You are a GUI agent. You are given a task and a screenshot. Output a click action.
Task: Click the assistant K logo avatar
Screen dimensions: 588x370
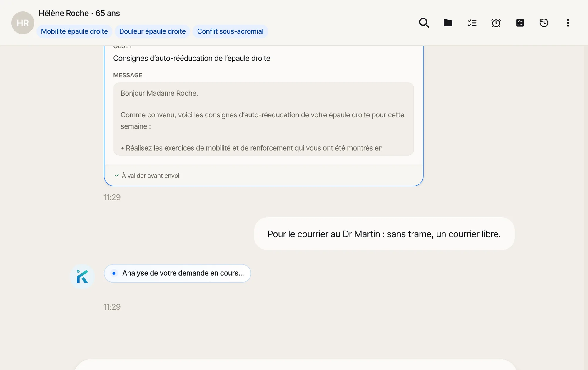pos(82,276)
